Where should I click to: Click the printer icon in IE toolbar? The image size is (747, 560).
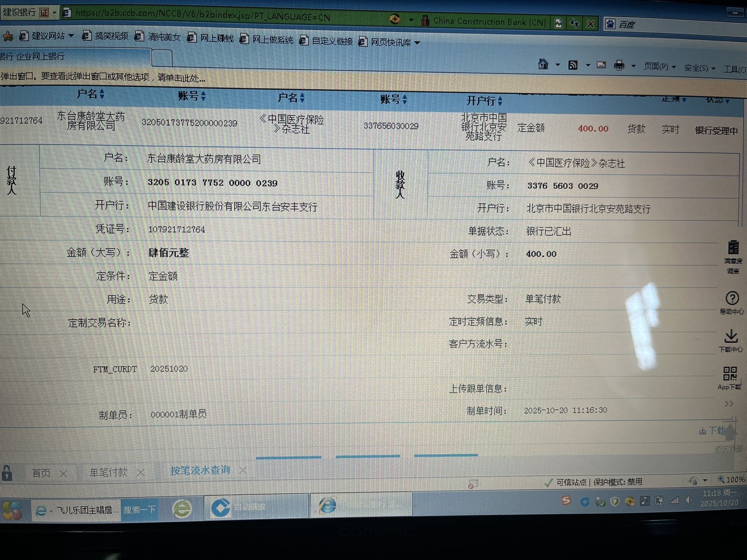coord(619,65)
